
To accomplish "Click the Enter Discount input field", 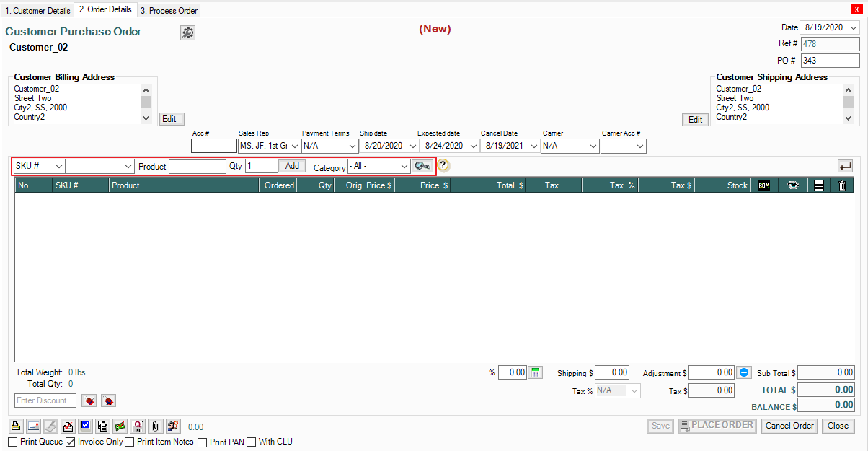I will point(45,400).
